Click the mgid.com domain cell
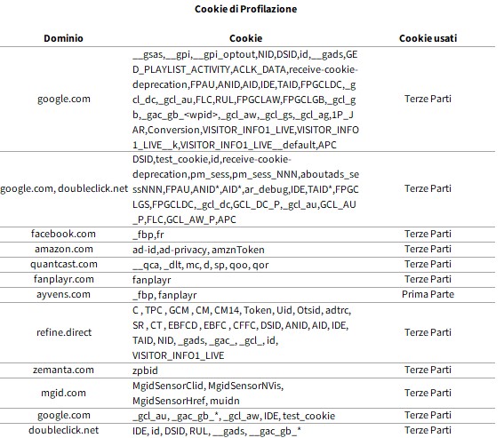The height and width of the screenshot is (438, 504). [x=63, y=393]
